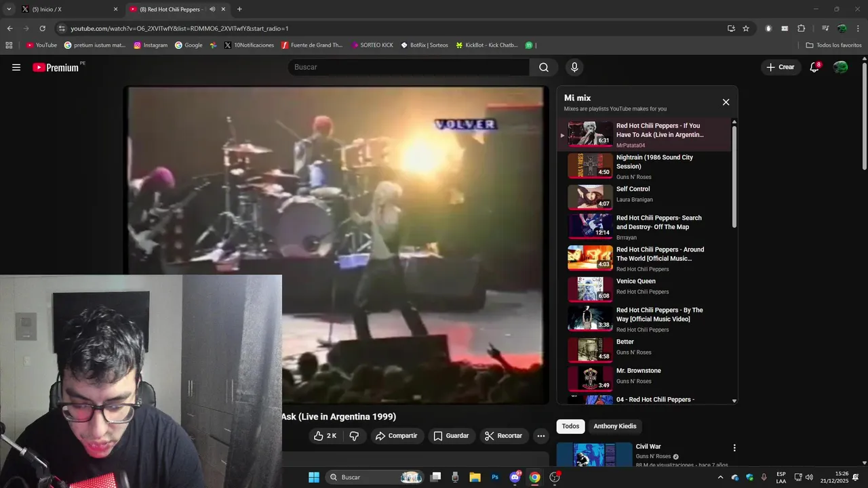Expand the Todos los favoritos folder
Image resolution: width=868 pixels, height=488 pixels.
833,45
